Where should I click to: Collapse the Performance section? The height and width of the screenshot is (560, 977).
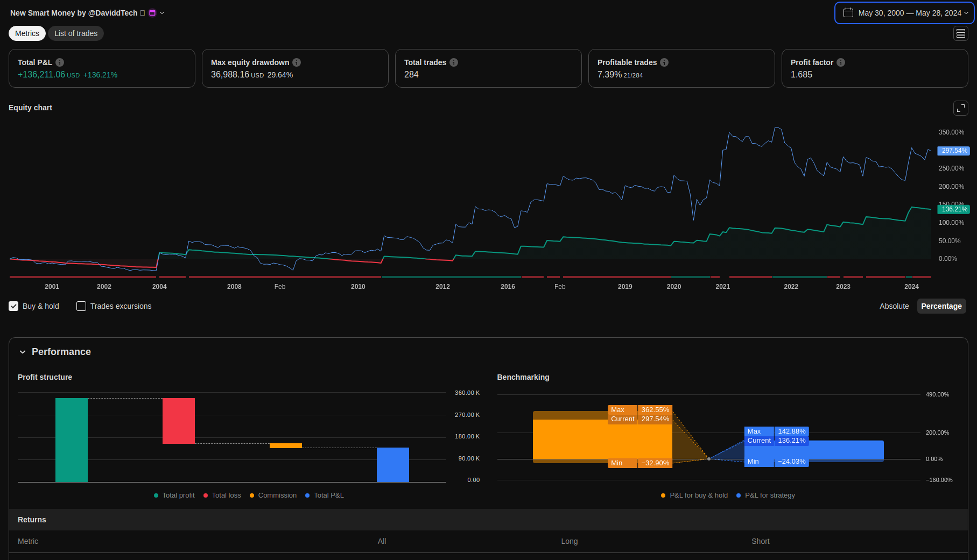pyautogui.click(x=23, y=352)
